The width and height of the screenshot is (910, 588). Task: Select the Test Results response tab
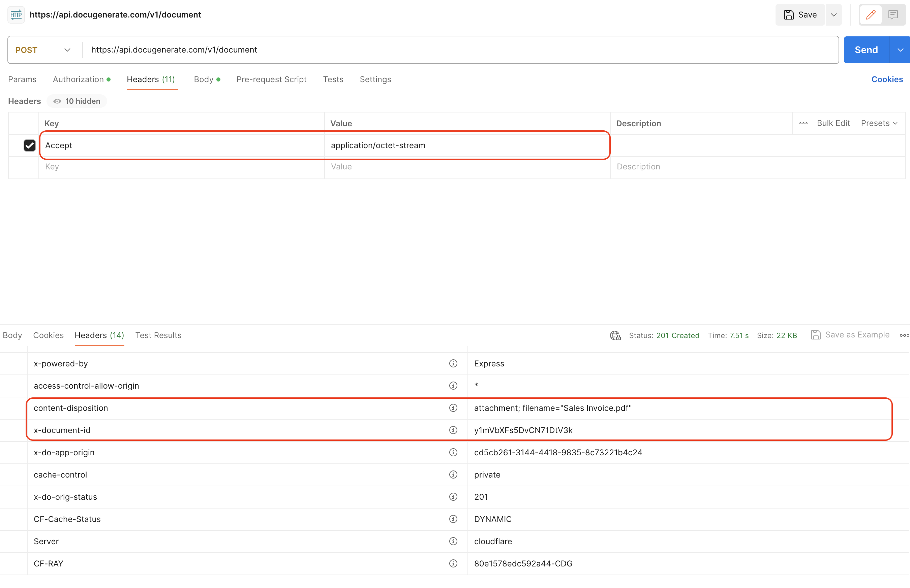pos(158,335)
